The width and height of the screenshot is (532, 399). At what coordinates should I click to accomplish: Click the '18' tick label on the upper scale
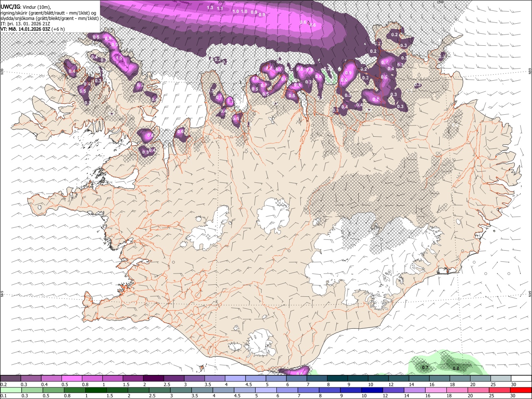click(452, 384)
